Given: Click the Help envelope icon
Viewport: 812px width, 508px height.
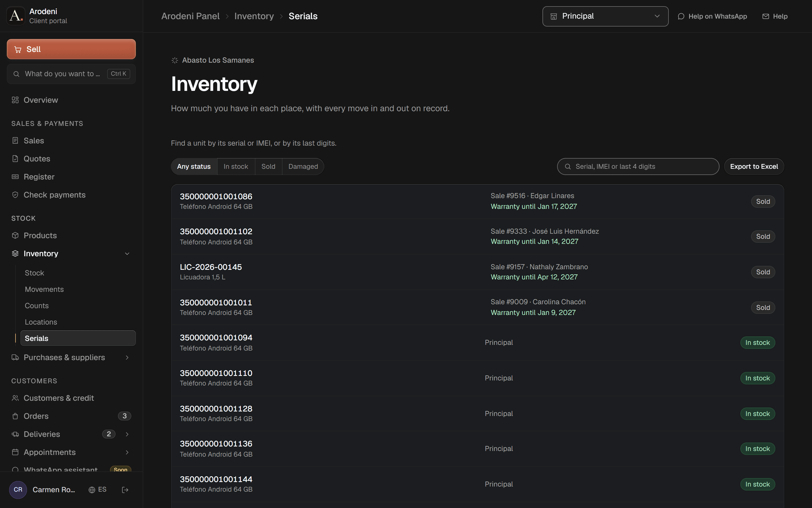Looking at the screenshot, I should (765, 16).
